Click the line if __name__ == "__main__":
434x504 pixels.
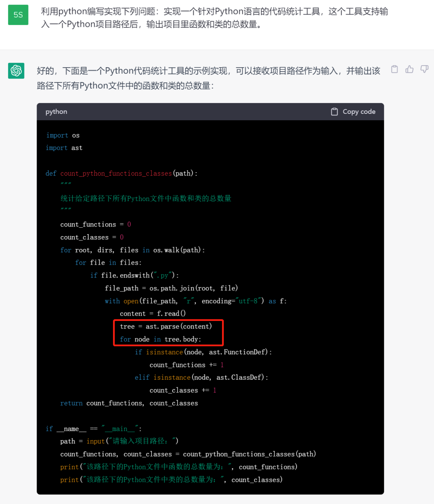(x=94, y=429)
